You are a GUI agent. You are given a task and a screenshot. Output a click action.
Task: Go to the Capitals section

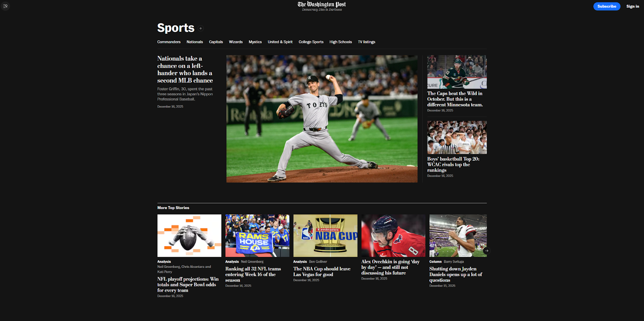coord(216,42)
